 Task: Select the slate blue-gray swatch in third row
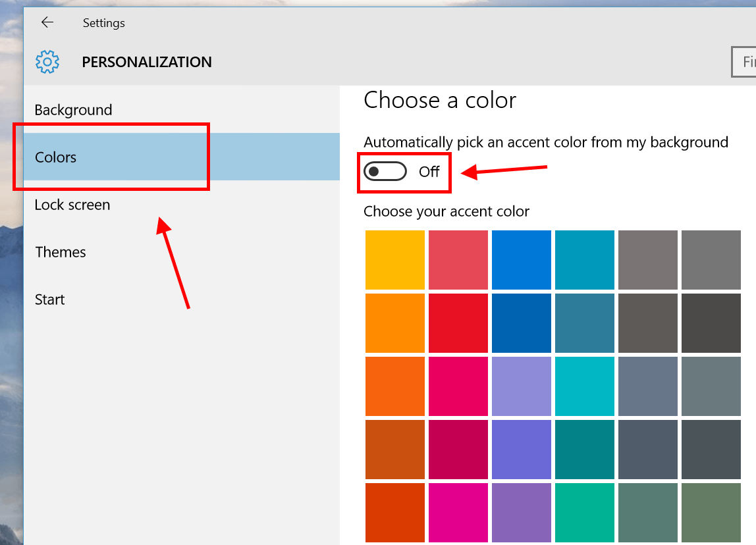647,386
